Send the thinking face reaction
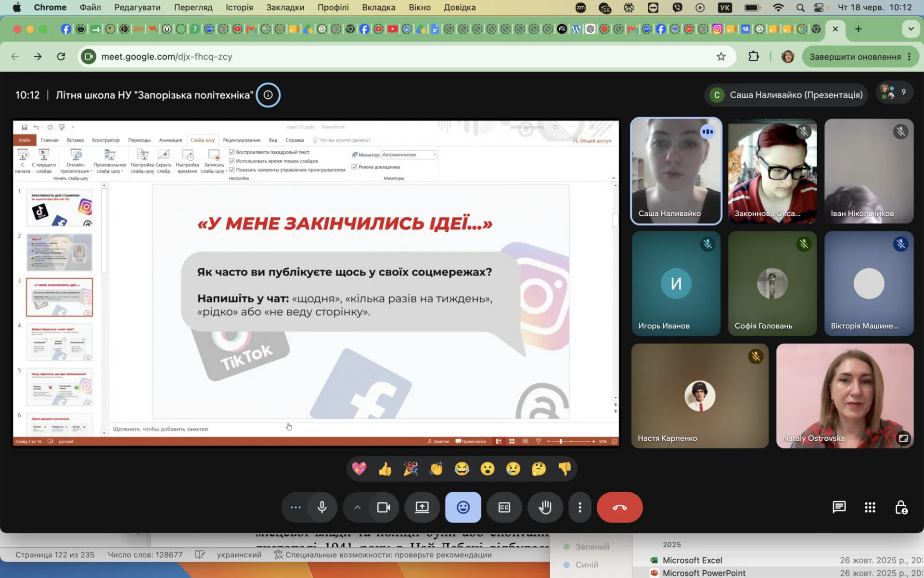 [x=539, y=469]
